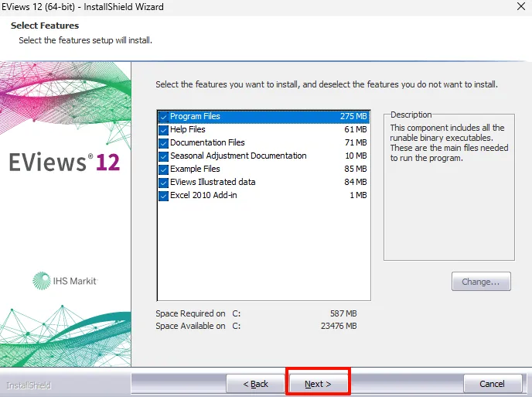Screen dimensions: 532x397
Task: Toggle Seasonal Adjustment Documentation checkbox
Action: point(163,156)
